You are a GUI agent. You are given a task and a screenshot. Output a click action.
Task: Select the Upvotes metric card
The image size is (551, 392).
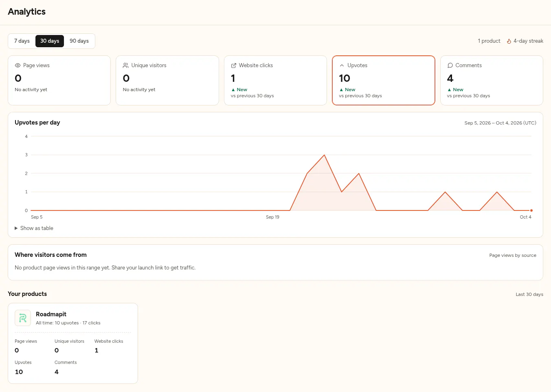click(384, 80)
